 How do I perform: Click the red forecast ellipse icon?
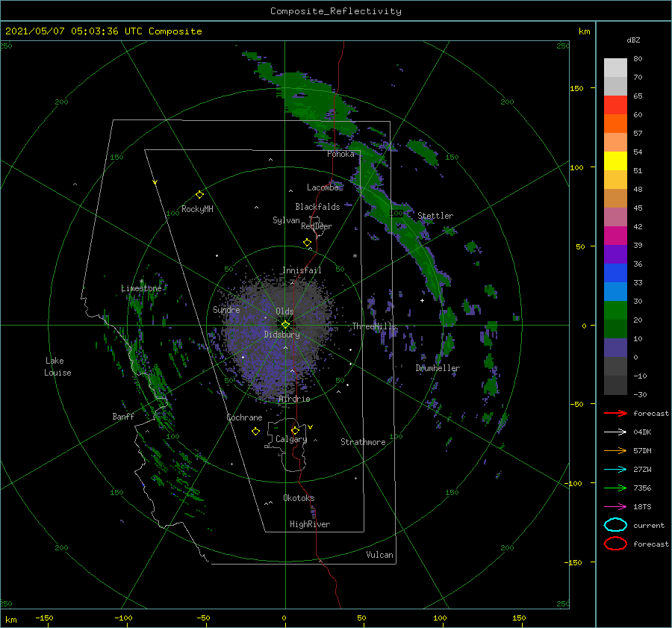[615, 544]
